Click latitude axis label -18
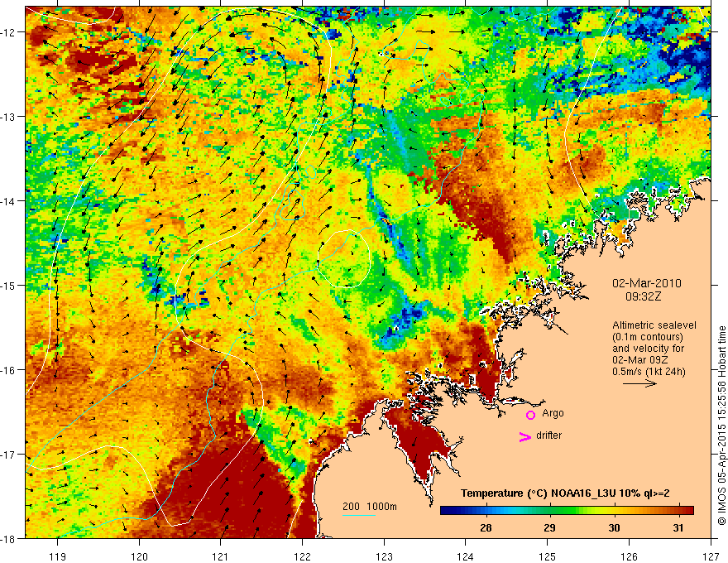This screenshot has height=563, width=728. click(10, 538)
